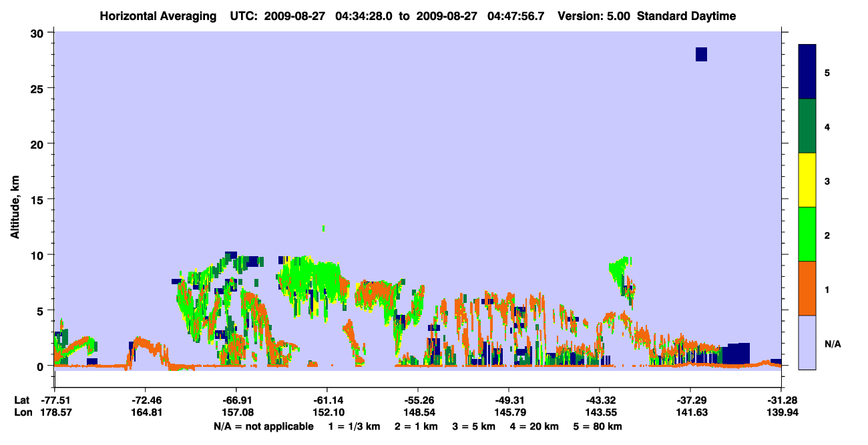The width and height of the screenshot is (868, 445).
Task: Click the latitude value -66.91
Action: tap(236, 400)
